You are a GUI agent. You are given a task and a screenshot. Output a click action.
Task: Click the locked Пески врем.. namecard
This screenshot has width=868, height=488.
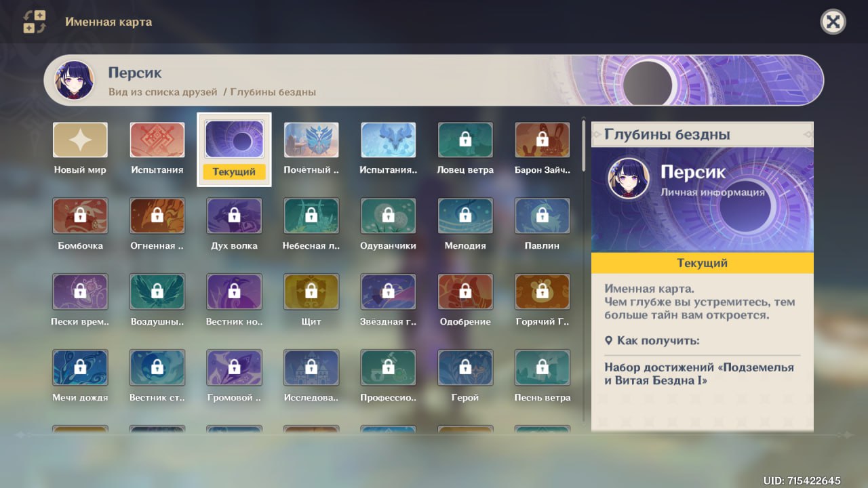(x=80, y=301)
